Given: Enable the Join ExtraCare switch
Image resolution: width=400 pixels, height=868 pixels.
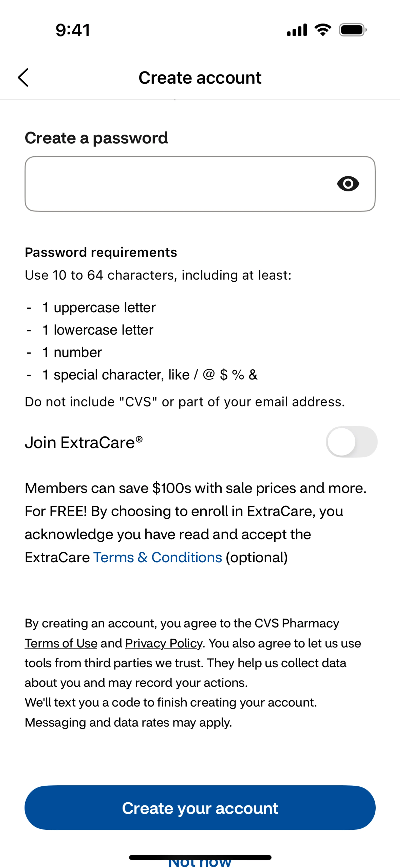Looking at the screenshot, I should tap(351, 442).
